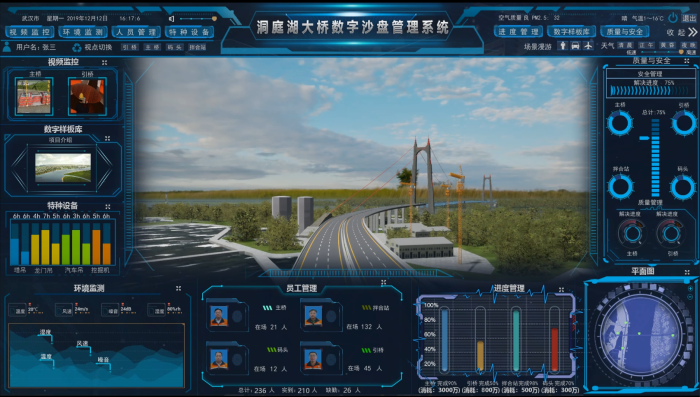Image resolution: width=700 pixels, height=397 pixels.
Task: Click the 退出 button
Action: tap(689, 18)
